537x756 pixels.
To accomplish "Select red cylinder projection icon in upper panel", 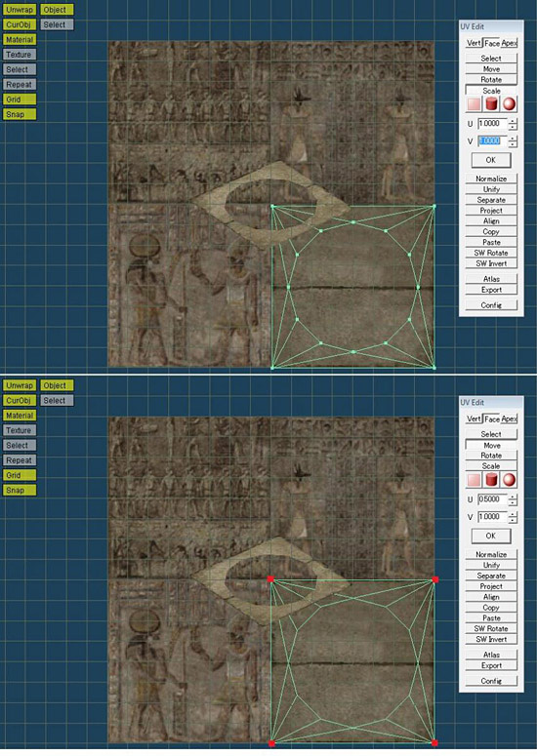I will click(491, 104).
